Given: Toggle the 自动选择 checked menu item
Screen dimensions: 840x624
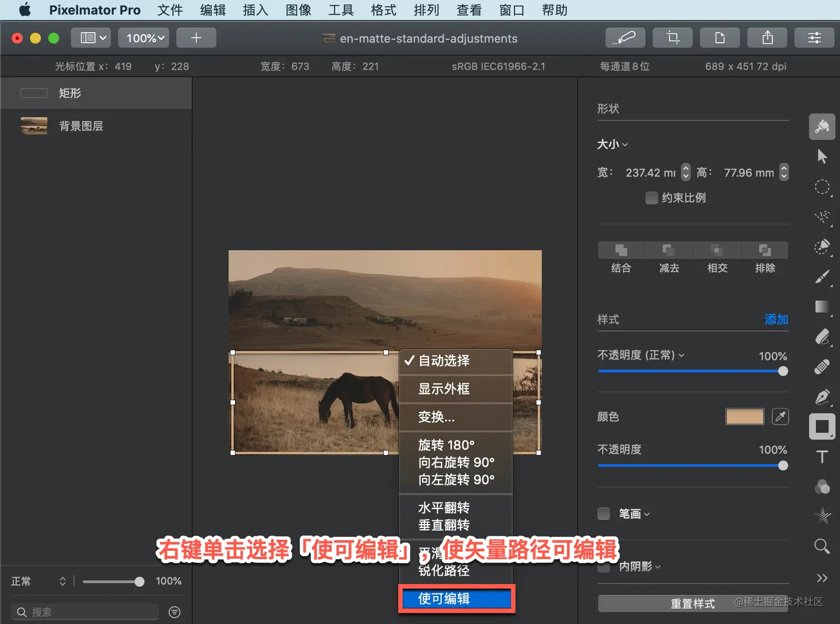Looking at the screenshot, I should point(456,361).
